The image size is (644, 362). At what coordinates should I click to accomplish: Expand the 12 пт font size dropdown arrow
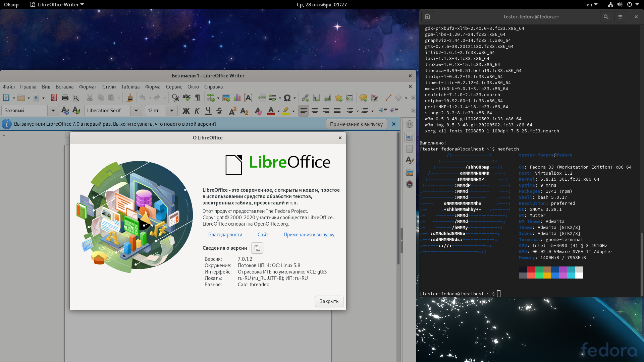172,111
